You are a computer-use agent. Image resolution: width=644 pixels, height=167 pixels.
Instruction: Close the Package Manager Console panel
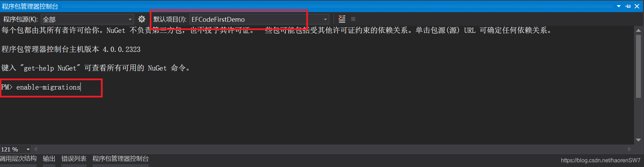(637, 6)
